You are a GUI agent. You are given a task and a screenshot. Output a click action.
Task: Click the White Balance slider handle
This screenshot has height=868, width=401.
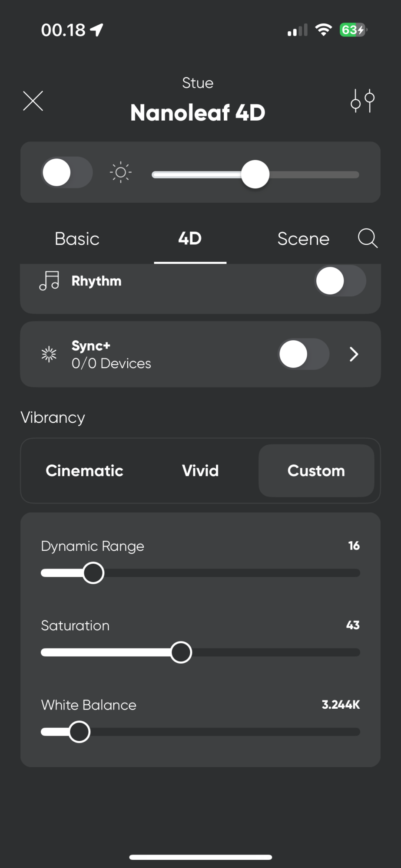click(x=80, y=732)
